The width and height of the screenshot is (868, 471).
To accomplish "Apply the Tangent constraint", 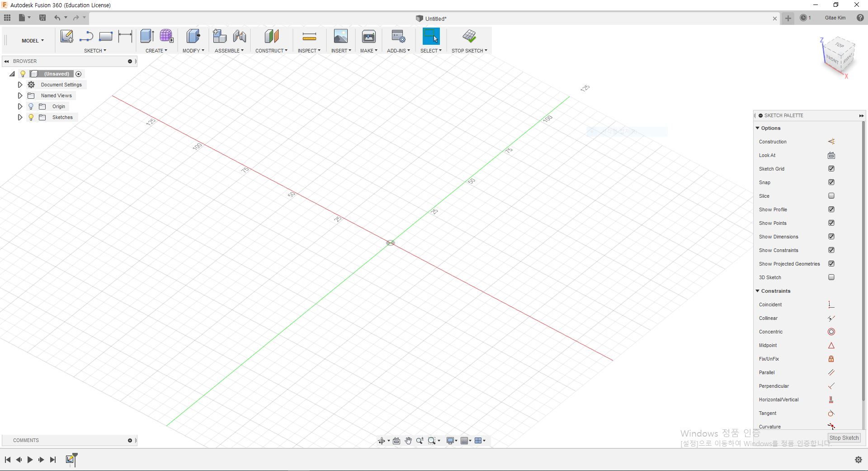I will (x=831, y=413).
